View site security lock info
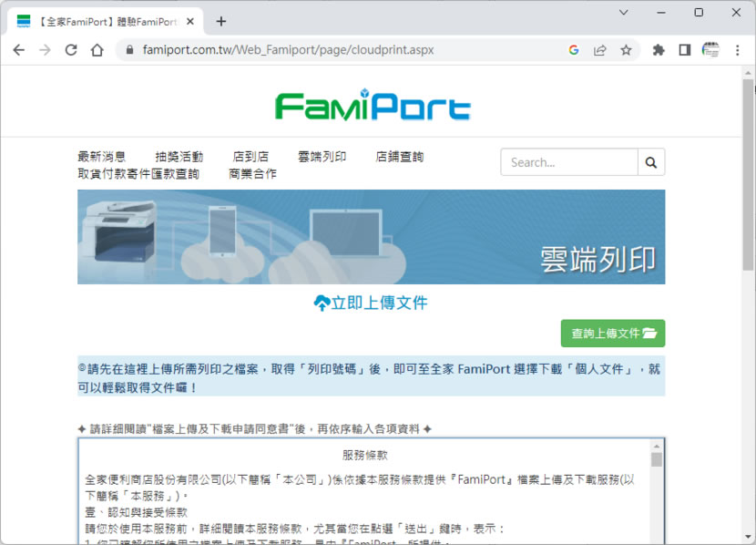Image resolution: width=756 pixels, height=545 pixels. pyautogui.click(x=129, y=50)
